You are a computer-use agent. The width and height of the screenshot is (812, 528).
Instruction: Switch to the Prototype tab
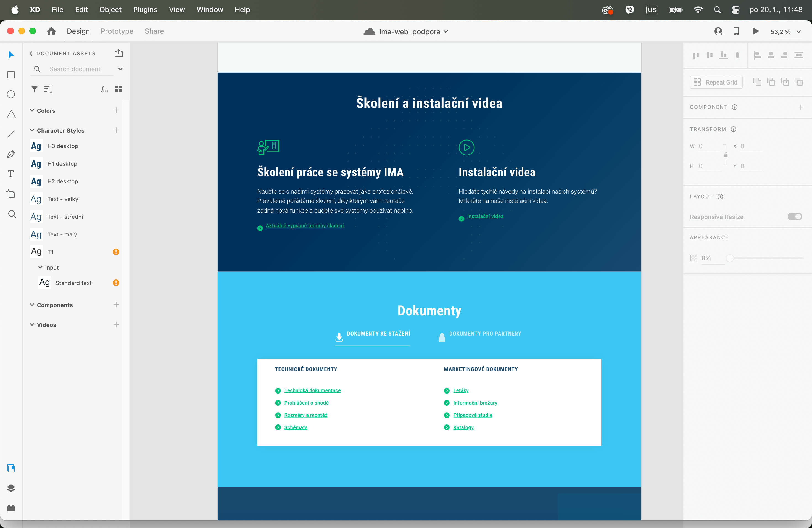pyautogui.click(x=117, y=31)
